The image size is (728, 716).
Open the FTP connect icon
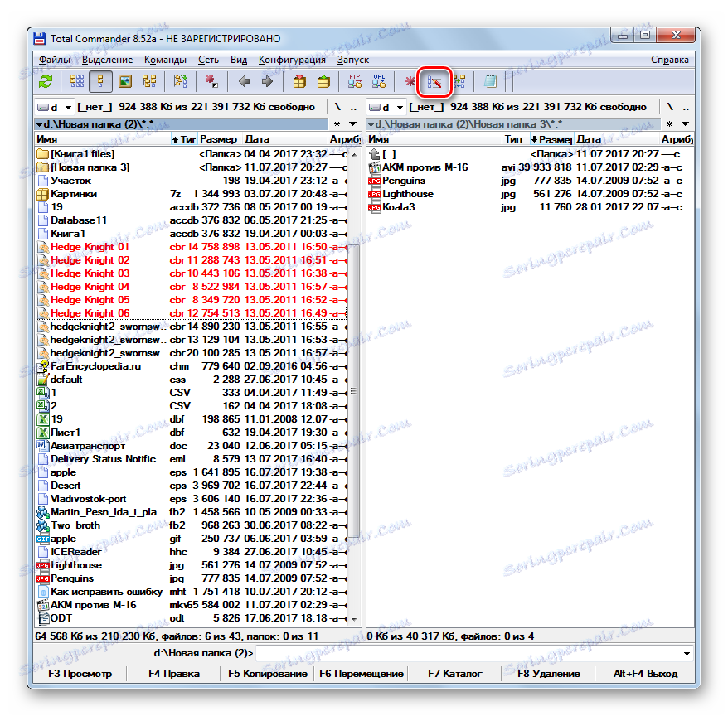click(355, 82)
